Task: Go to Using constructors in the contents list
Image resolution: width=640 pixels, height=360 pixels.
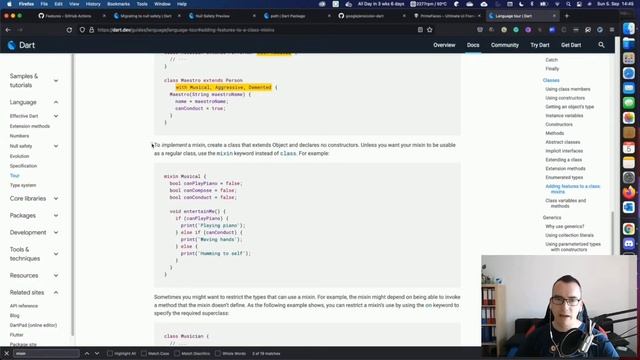Action: [565, 98]
